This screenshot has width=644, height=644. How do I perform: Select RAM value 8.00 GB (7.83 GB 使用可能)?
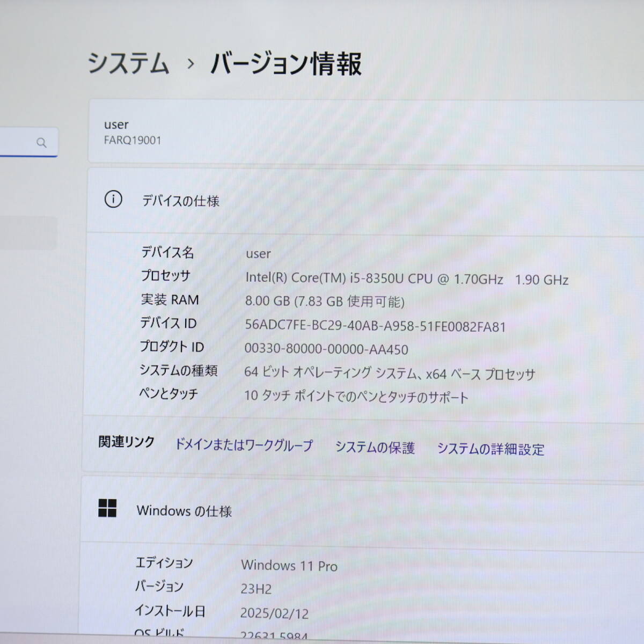click(x=325, y=302)
